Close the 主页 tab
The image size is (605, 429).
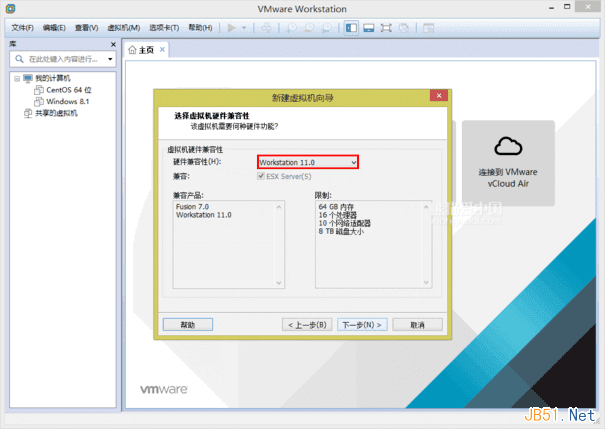click(162, 49)
